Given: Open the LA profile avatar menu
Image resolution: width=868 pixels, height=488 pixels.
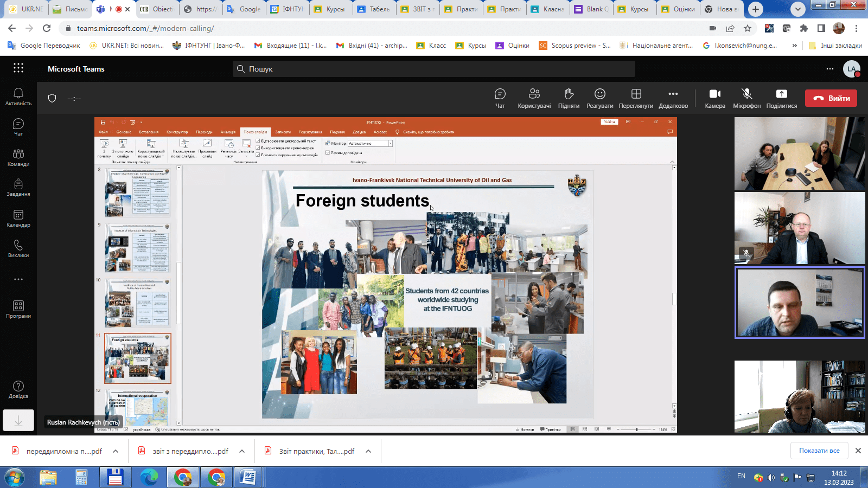Looking at the screenshot, I should click(852, 69).
